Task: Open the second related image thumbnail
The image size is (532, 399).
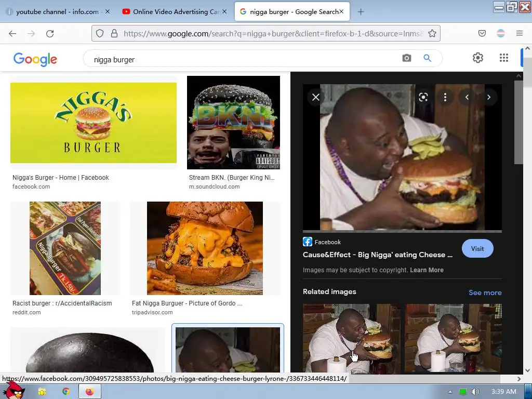Action: click(454, 338)
